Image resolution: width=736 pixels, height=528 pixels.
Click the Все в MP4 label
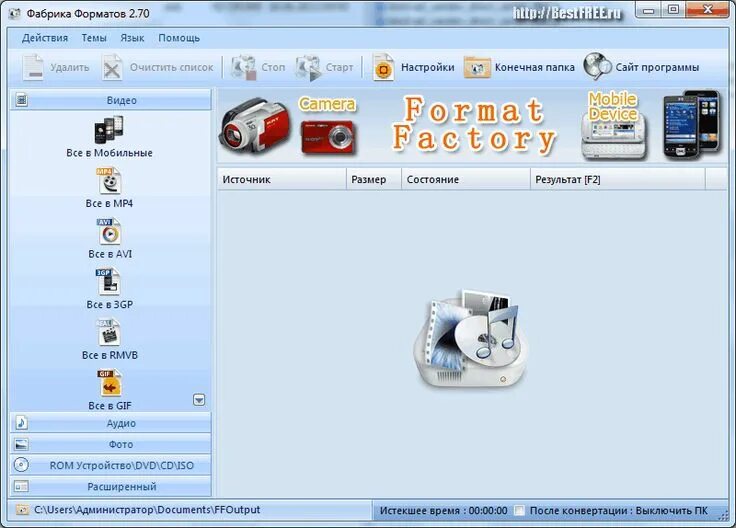coord(109,204)
